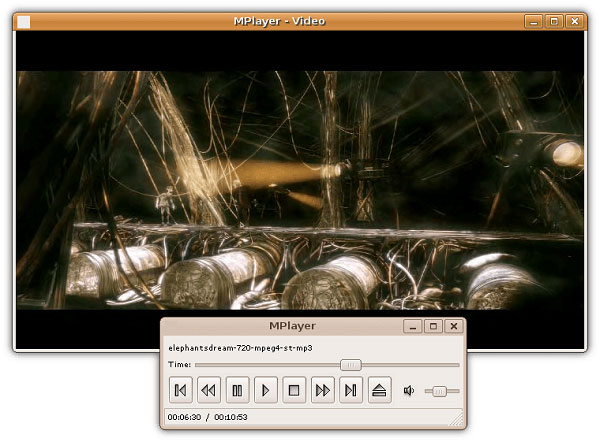Image resolution: width=600 pixels, height=442 pixels.
Task: Close the MPlayer control window
Action: click(454, 326)
